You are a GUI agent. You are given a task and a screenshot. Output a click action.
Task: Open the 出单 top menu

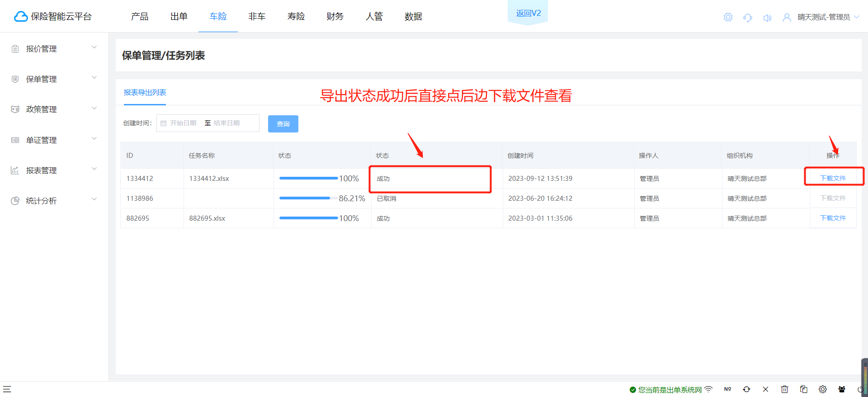click(179, 16)
